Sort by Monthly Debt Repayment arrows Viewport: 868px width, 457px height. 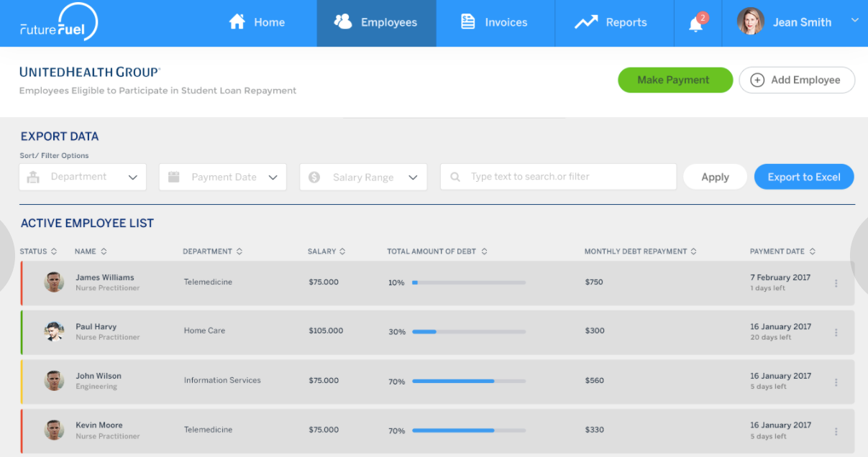(x=693, y=251)
